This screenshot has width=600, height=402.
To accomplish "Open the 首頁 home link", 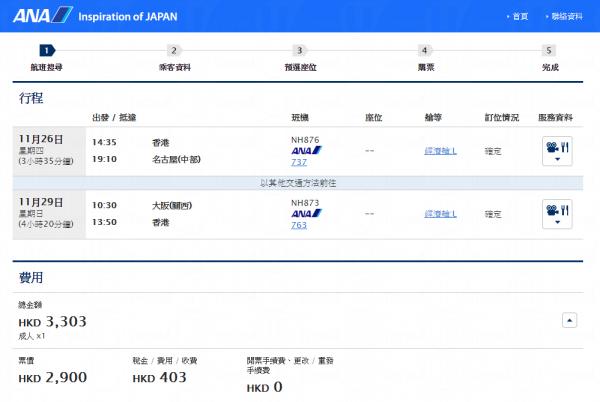I will coord(520,16).
